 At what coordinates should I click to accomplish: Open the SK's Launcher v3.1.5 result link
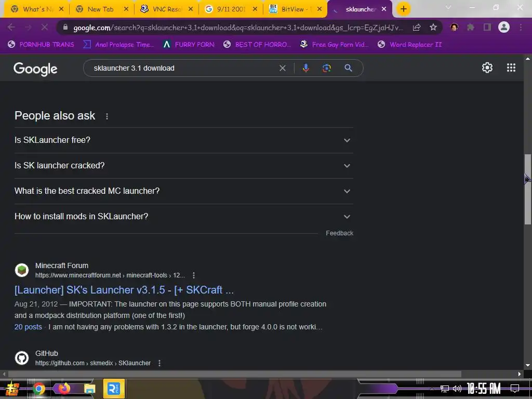[124, 290]
